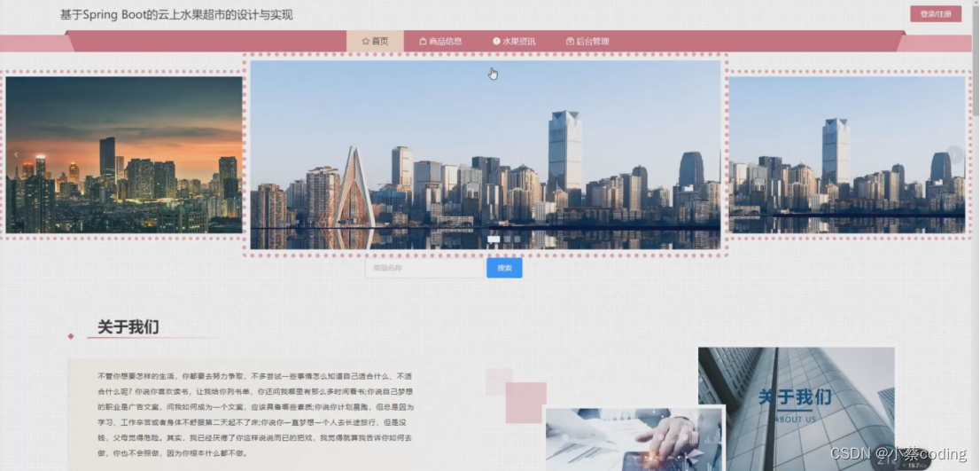The width and height of the screenshot is (980, 471).
Task: Select the first active carousel indicator
Action: point(494,239)
